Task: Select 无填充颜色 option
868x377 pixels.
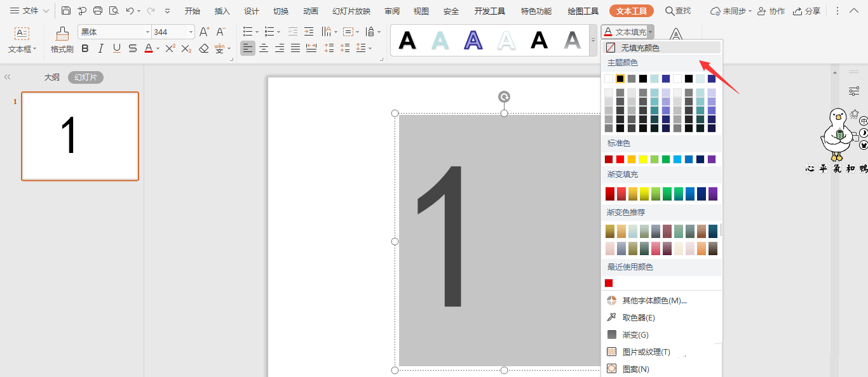Action: tap(661, 48)
